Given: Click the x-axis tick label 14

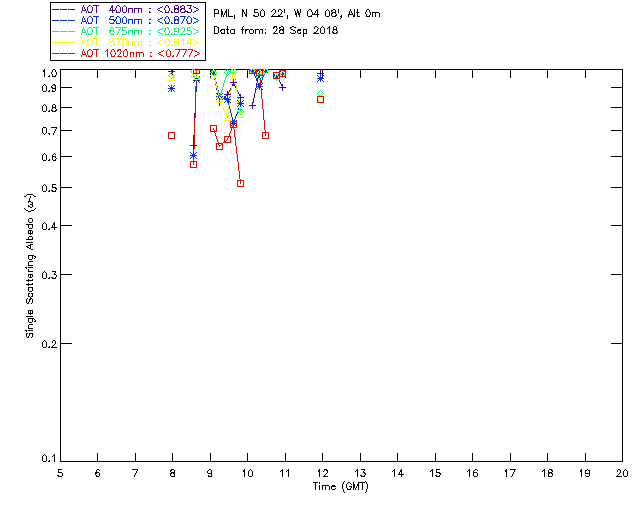Looking at the screenshot, I should (398, 473).
